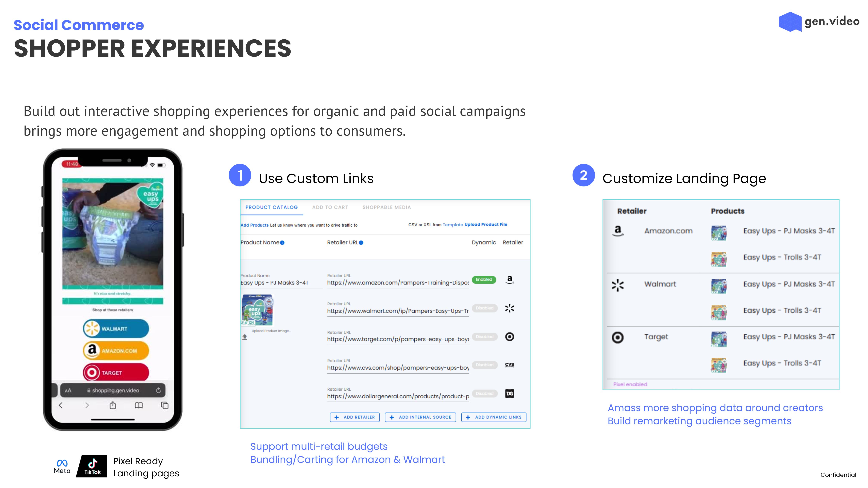The width and height of the screenshot is (868, 488).
Task: Tap the Walmart retailer button on phone
Action: pyautogui.click(x=116, y=328)
